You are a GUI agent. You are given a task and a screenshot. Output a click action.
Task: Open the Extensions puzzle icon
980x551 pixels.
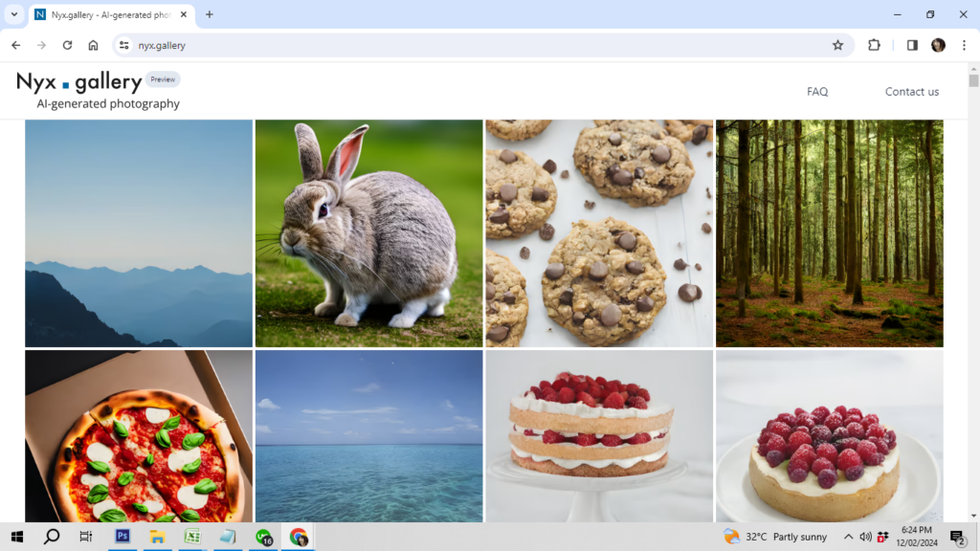click(874, 45)
